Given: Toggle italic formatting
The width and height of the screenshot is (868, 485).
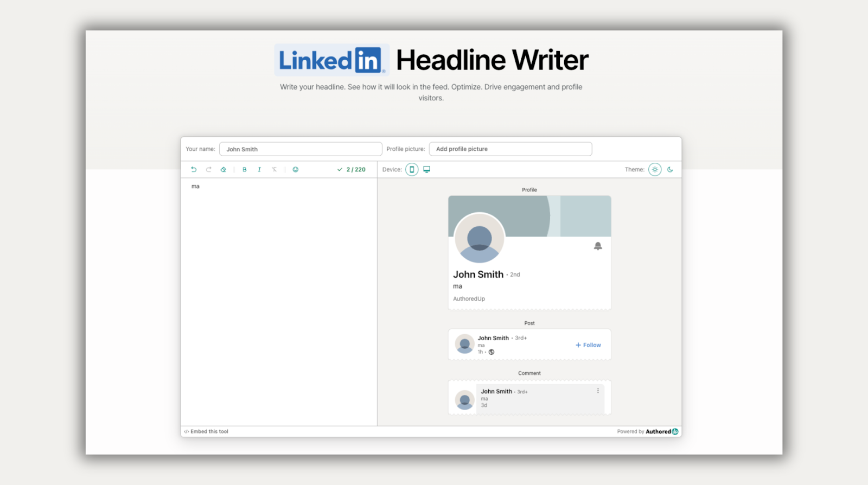Looking at the screenshot, I should click(x=259, y=169).
